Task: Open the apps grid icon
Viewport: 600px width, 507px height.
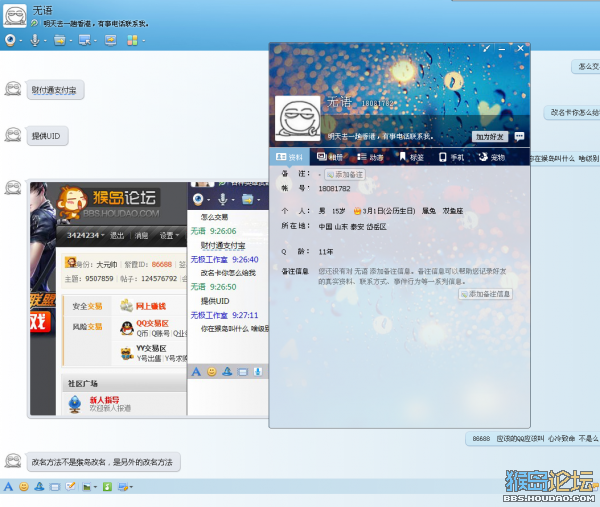Action: click(132, 40)
